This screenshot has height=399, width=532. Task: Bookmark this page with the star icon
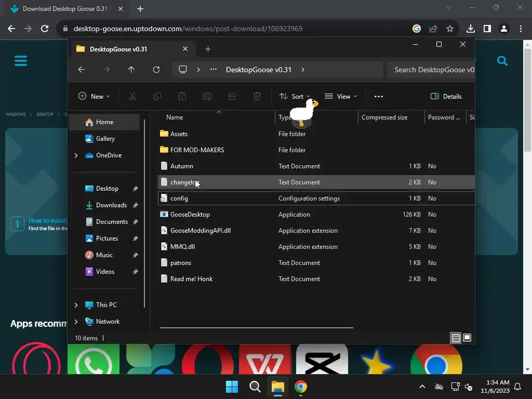click(450, 29)
